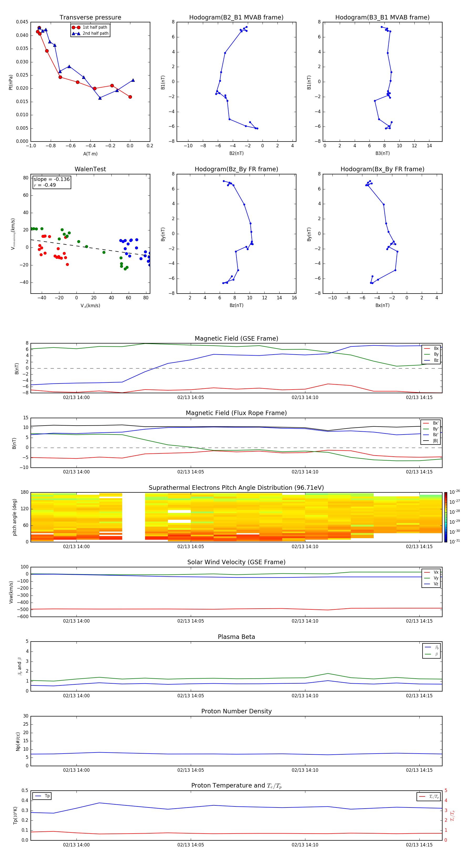Click the "Hodogram(B3_B1 MVAB frame)" title
The width and height of the screenshot is (473, 868).
(382, 18)
